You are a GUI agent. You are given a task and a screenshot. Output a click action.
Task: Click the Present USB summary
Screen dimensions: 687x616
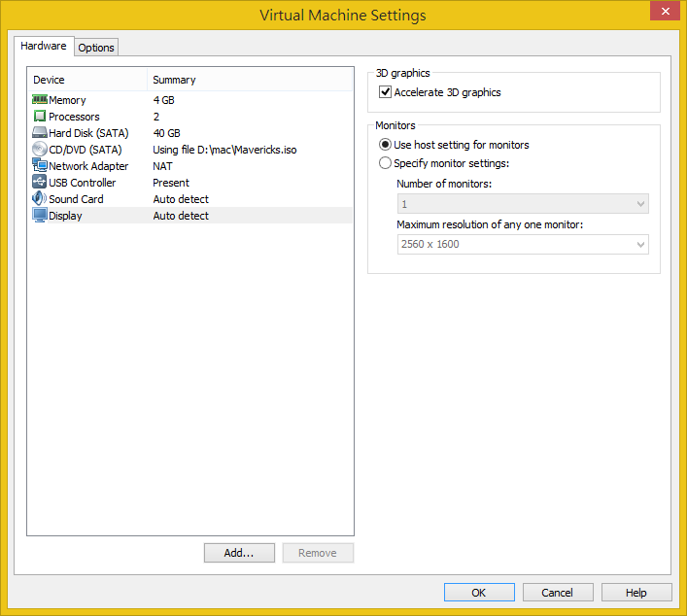point(171,183)
